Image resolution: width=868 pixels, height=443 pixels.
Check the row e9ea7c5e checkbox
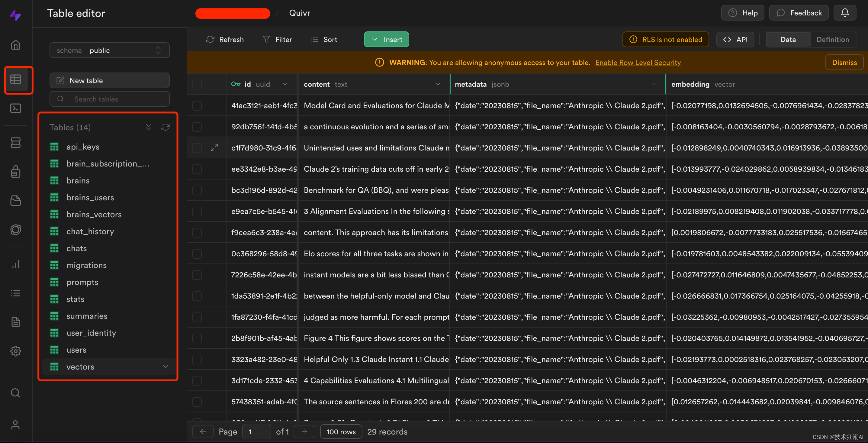pos(197,212)
